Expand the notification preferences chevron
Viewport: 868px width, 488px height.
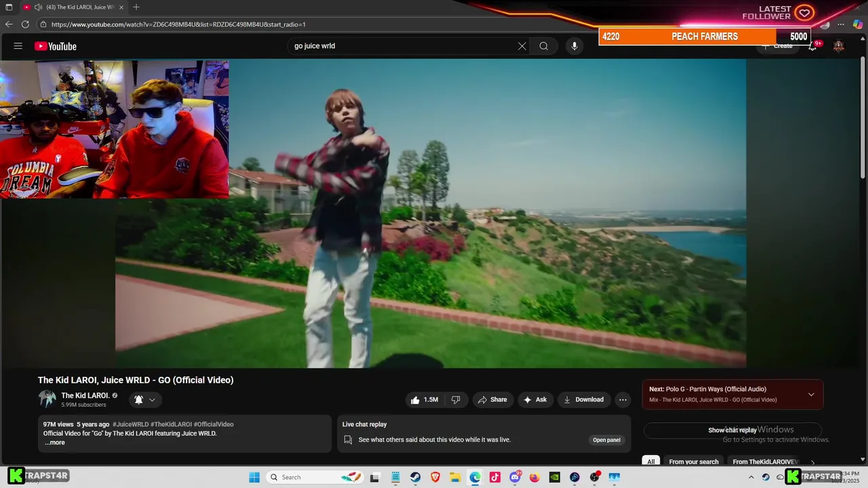153,400
